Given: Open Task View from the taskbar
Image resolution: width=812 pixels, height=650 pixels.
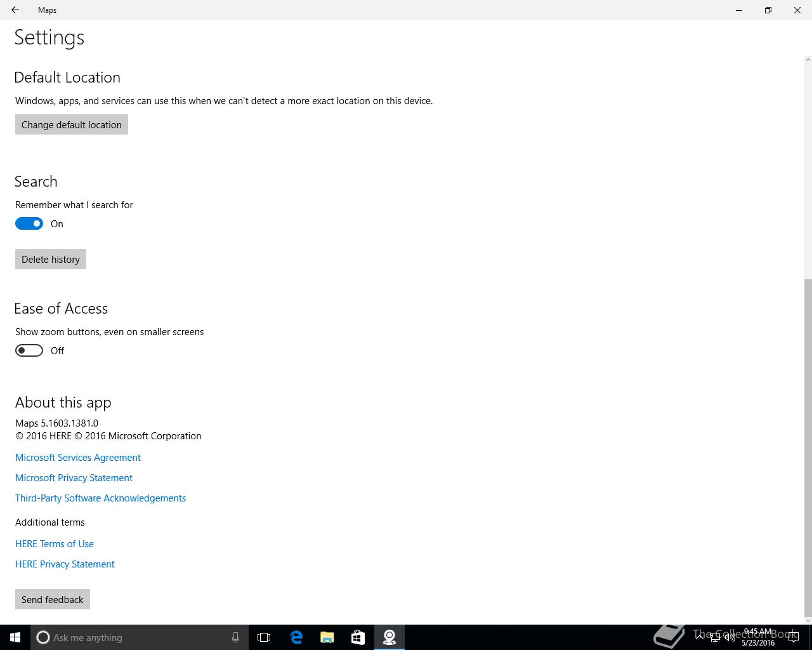Looking at the screenshot, I should 264,637.
